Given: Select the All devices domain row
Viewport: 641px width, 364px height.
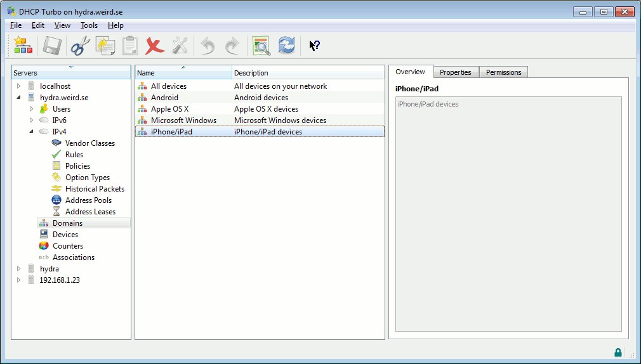Looking at the screenshot, I should pyautogui.click(x=260, y=86).
